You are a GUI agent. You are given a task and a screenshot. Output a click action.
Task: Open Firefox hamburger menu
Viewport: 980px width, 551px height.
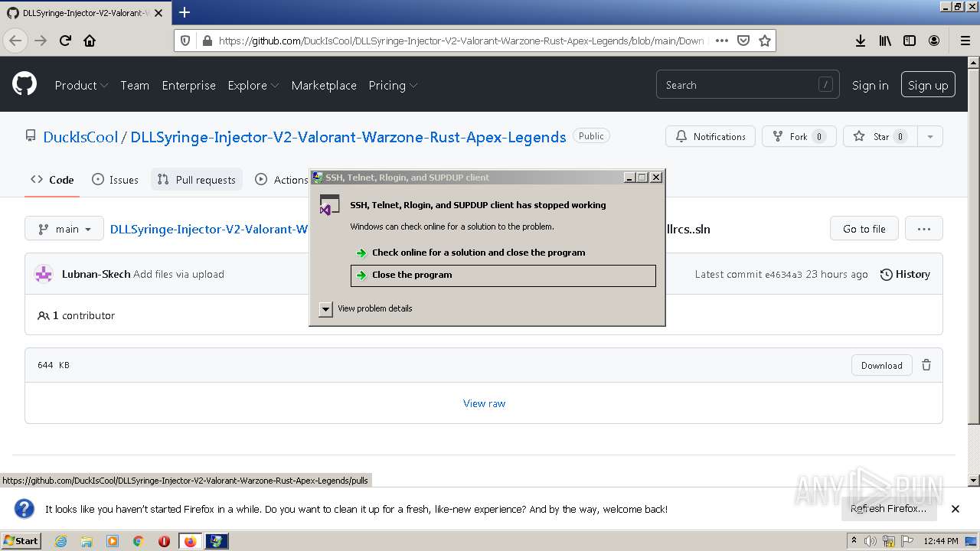point(965,41)
